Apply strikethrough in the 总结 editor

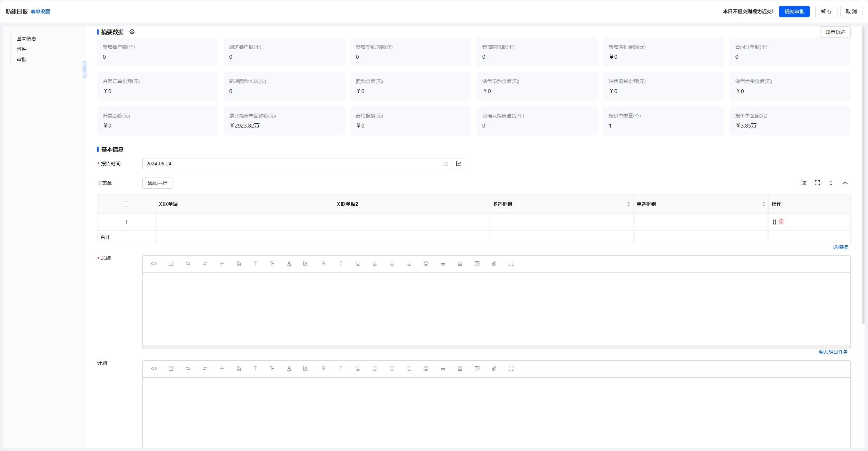point(222,264)
